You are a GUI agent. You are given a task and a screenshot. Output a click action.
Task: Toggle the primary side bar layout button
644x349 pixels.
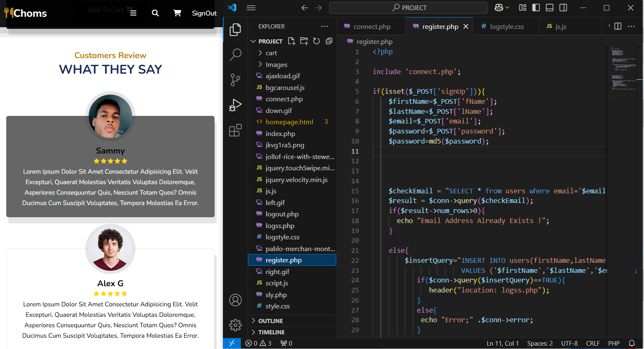pyautogui.click(x=536, y=8)
